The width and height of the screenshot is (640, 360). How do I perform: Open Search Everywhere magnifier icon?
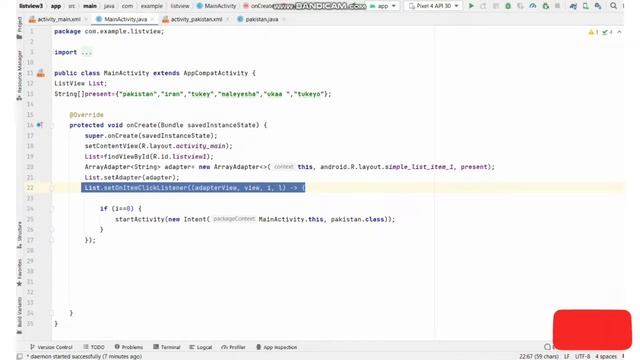point(613,6)
